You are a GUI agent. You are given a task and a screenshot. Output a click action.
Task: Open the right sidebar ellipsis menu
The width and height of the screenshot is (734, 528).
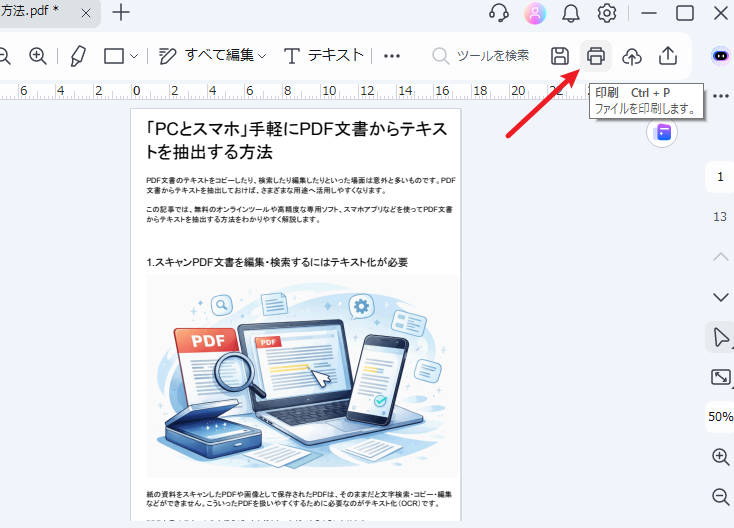click(721, 96)
